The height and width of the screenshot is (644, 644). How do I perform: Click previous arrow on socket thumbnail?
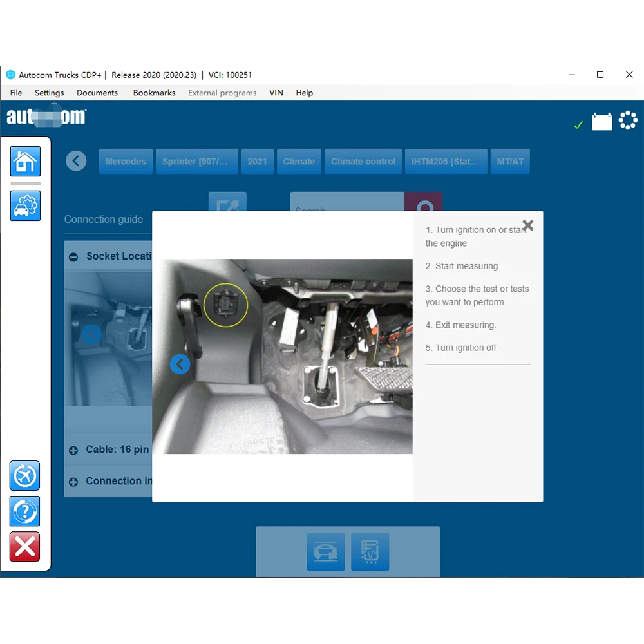coord(92,334)
